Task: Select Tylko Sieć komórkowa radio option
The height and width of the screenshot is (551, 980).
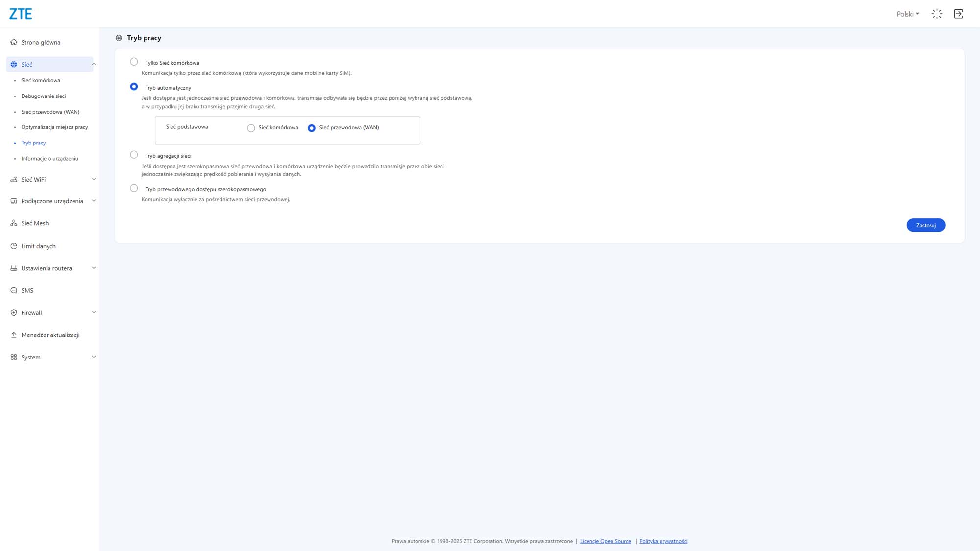Action: (x=134, y=62)
